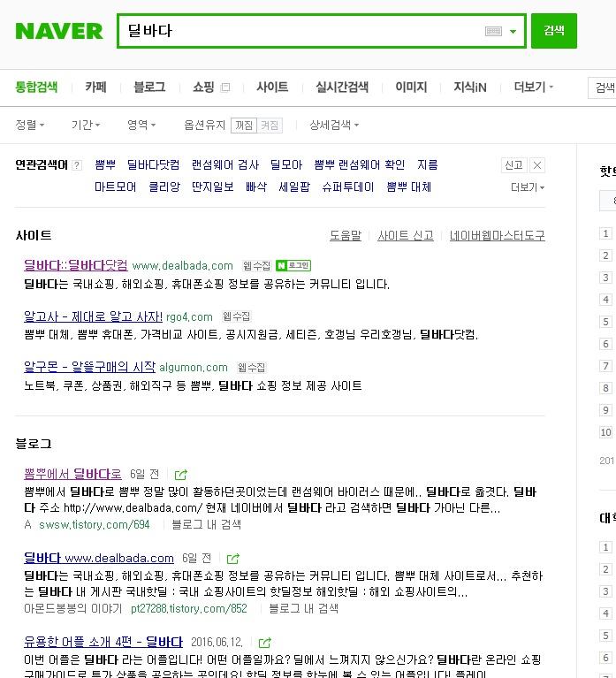
Task: Switch to the 블로그 tab
Action: [x=149, y=88]
